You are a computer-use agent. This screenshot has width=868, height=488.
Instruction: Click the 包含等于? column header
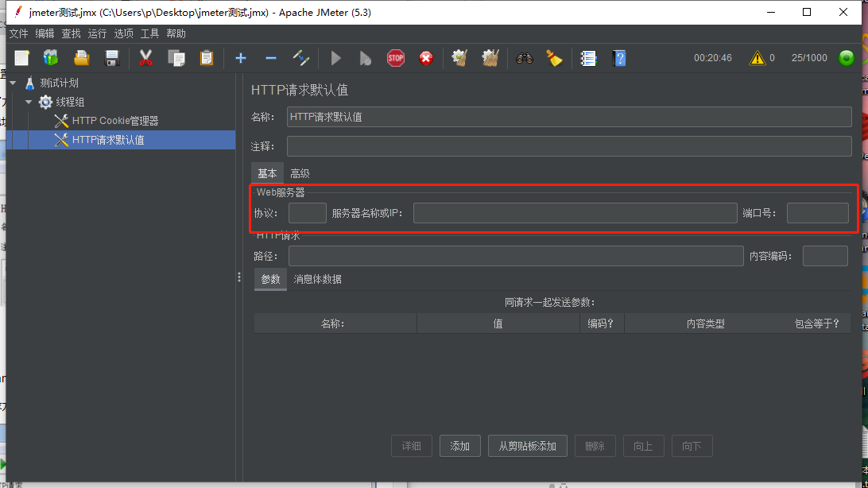click(x=817, y=323)
